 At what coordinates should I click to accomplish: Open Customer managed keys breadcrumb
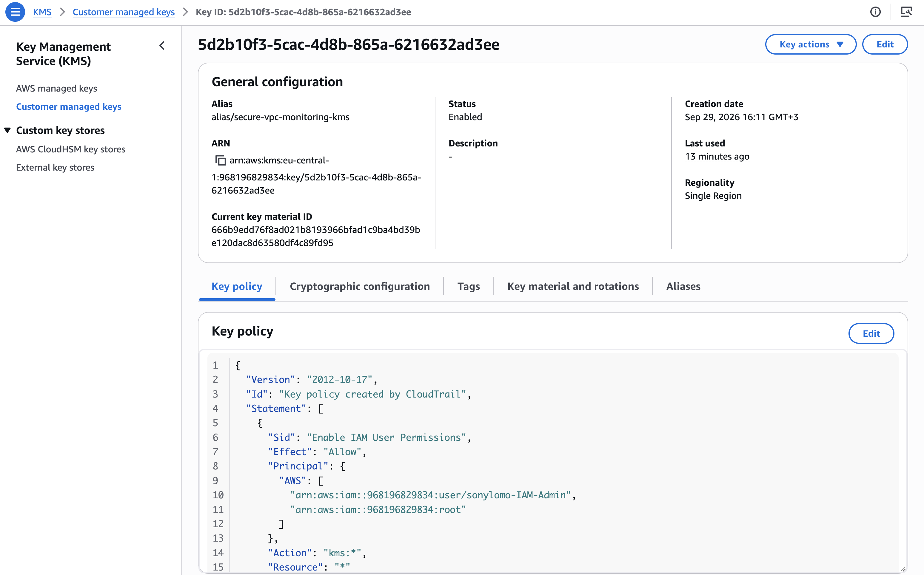pyautogui.click(x=123, y=12)
